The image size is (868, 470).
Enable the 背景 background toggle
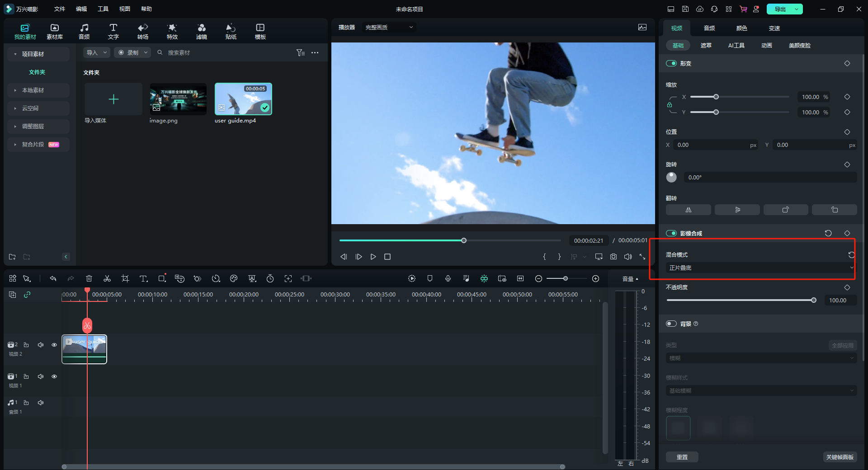pyautogui.click(x=671, y=324)
